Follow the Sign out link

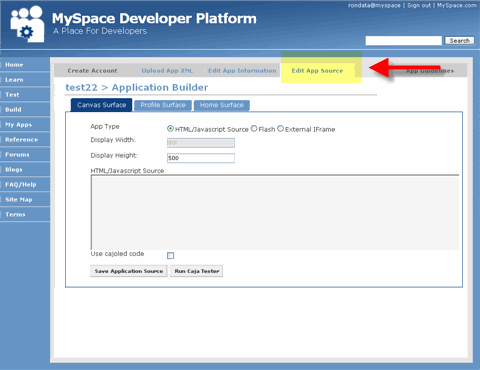419,5
